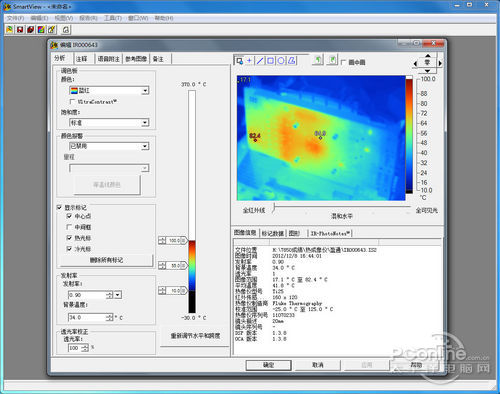Choose the marker selection pointer tool

[239, 61]
